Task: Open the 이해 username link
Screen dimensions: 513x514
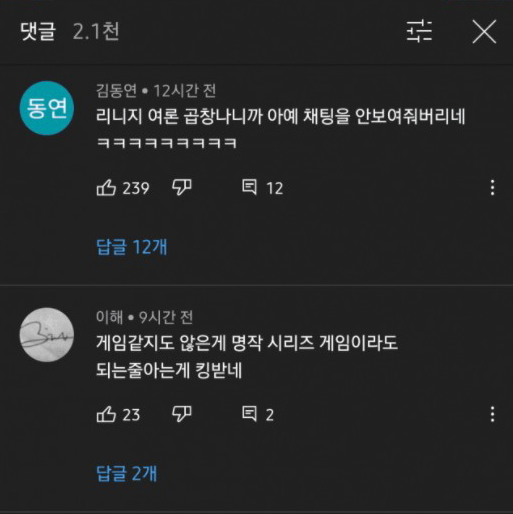Action: click(x=109, y=317)
